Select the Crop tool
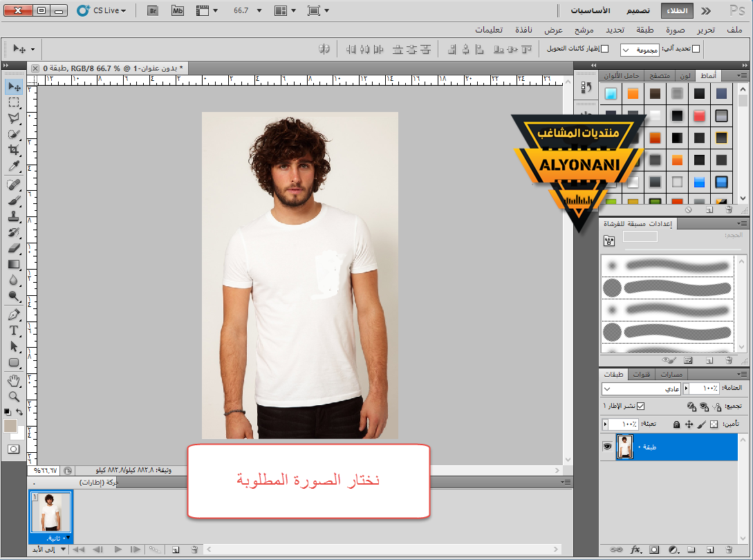This screenshot has height=560, width=753. (x=14, y=150)
